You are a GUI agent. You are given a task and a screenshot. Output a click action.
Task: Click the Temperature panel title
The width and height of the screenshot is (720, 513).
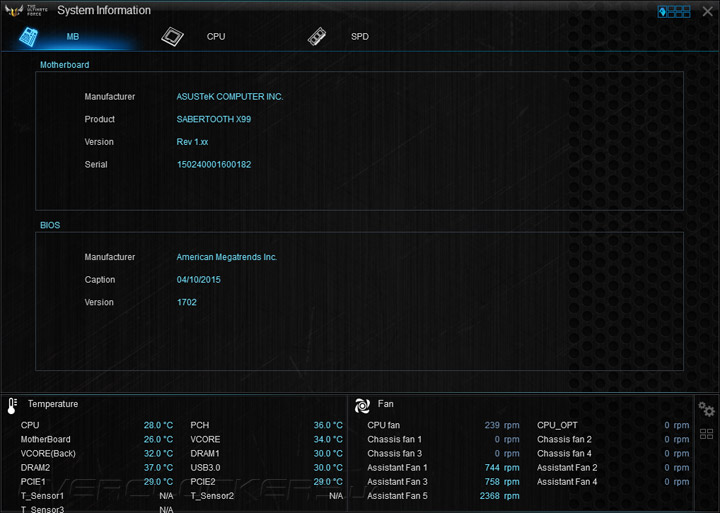point(53,404)
